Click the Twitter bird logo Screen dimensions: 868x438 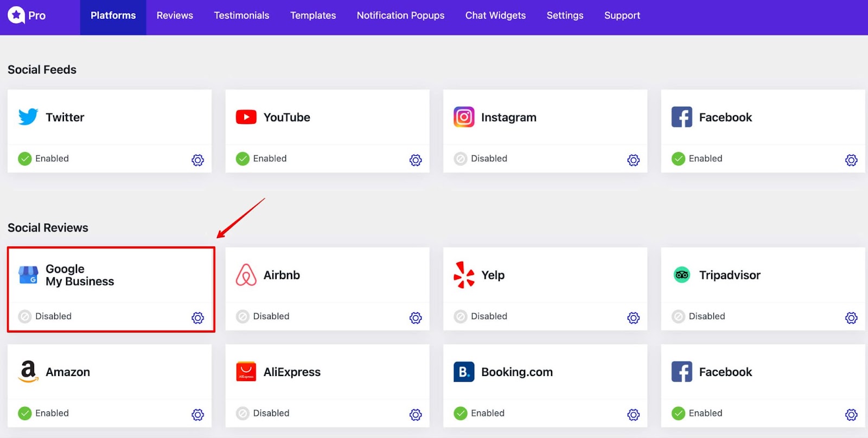tap(28, 117)
